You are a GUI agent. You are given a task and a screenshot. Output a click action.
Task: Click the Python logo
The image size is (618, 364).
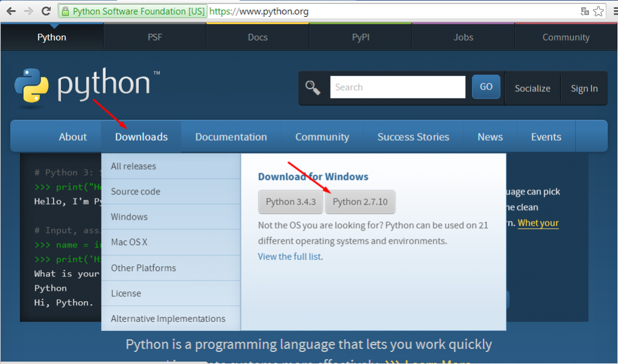(87, 86)
